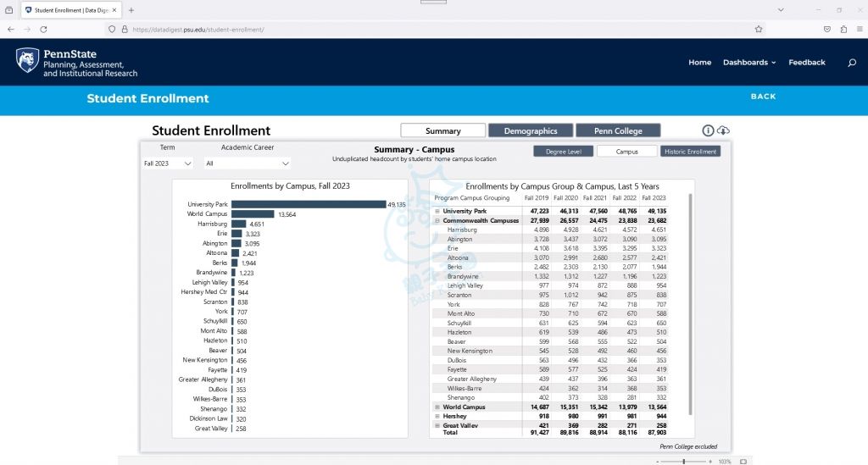Click the dashboard info icon
Viewport: 868px width, 465px height.
[x=708, y=130]
